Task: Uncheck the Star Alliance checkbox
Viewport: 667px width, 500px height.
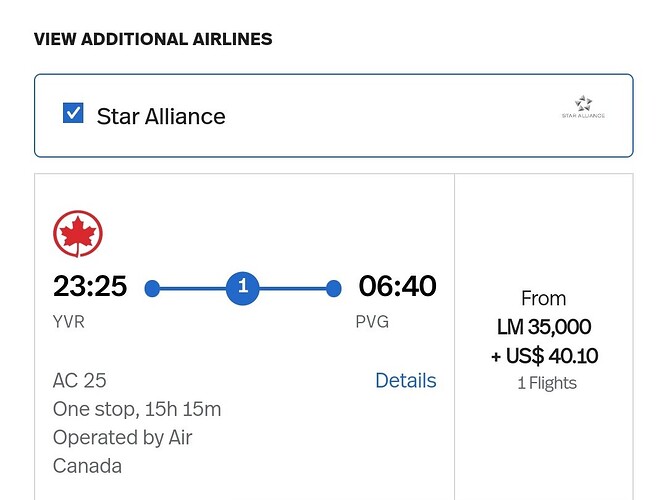Action: pyautogui.click(x=73, y=113)
